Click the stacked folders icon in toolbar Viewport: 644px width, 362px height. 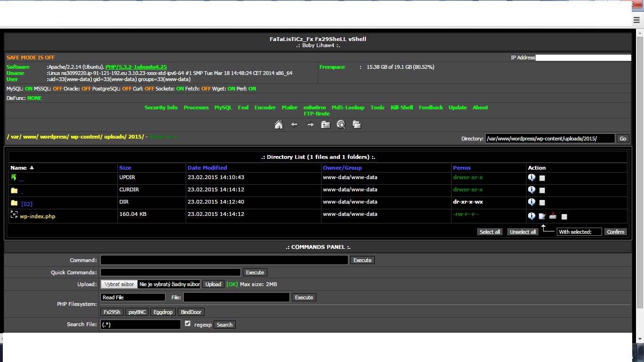[357, 125]
